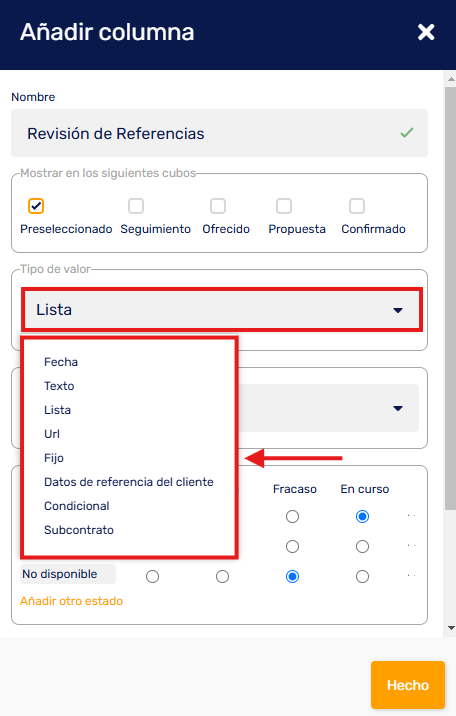456x716 pixels.
Task: Select Subcontrato from the list
Action: pyautogui.click(x=79, y=530)
